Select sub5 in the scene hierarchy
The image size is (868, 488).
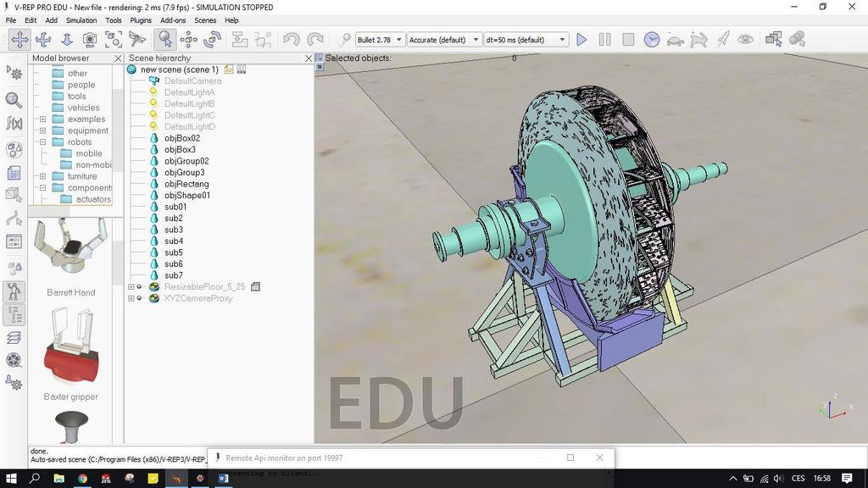coord(173,252)
